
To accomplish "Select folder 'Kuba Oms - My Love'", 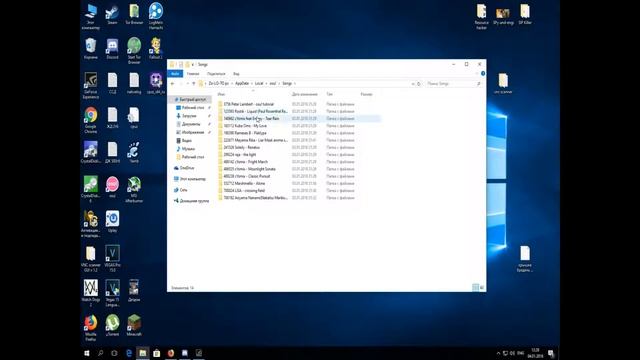I will 245,126.
